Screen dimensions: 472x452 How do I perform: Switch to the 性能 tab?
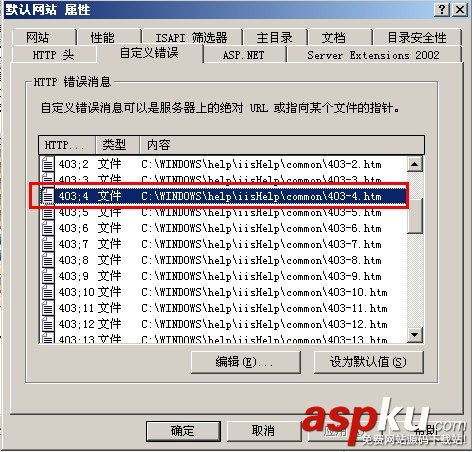(109, 37)
